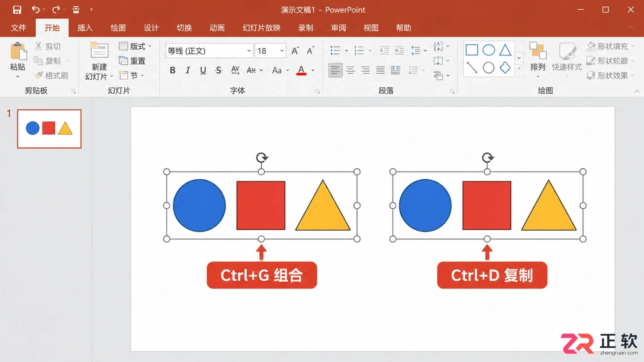Click the Save icon in title bar
Image resolution: width=644 pixels, height=362 pixels.
pyautogui.click(x=17, y=9)
